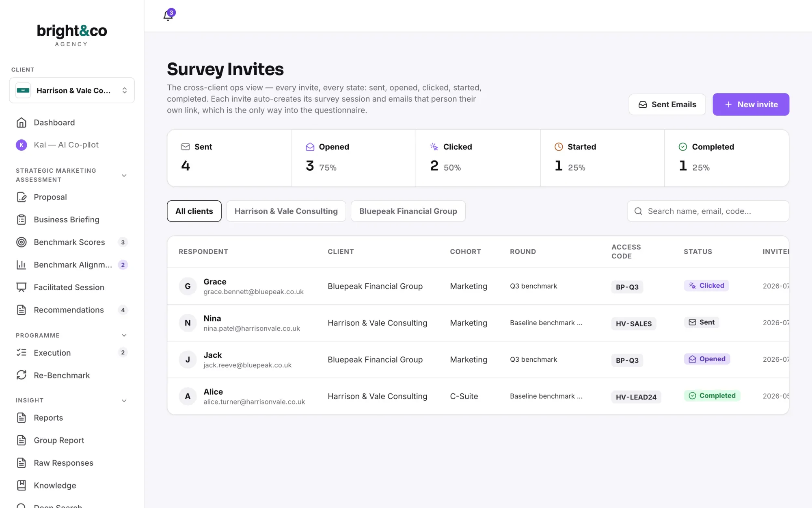Screen dimensions: 812x508
Task: Click the search magnifier icon
Action: pos(638,211)
